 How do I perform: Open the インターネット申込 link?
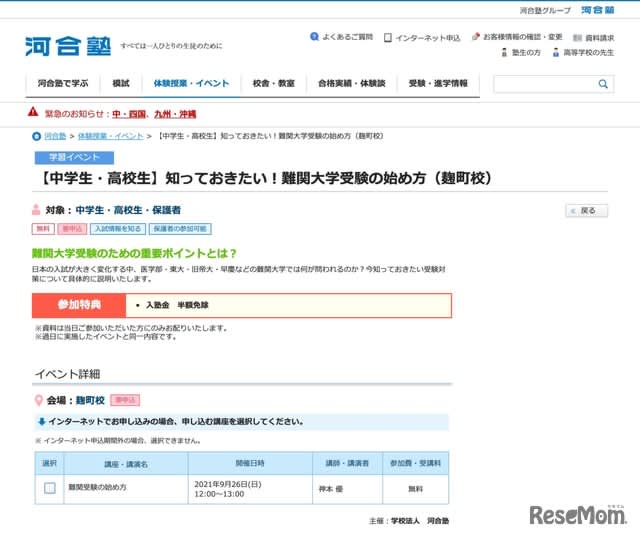coord(428,38)
